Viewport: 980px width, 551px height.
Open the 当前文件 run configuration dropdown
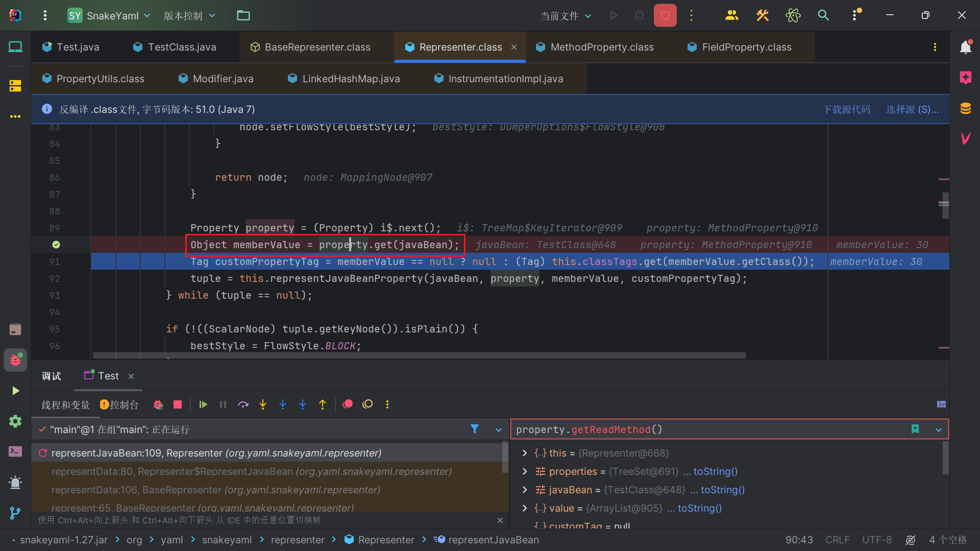[x=566, y=16]
